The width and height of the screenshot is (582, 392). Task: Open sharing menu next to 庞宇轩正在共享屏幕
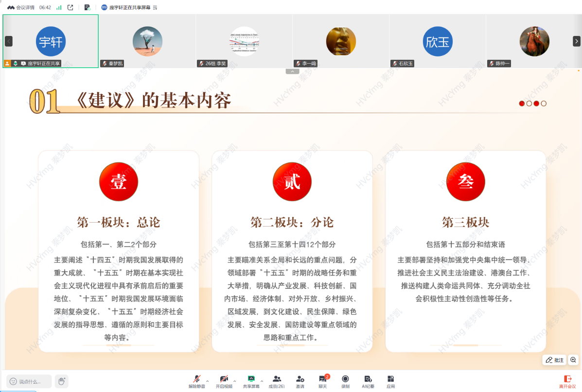[x=155, y=8]
